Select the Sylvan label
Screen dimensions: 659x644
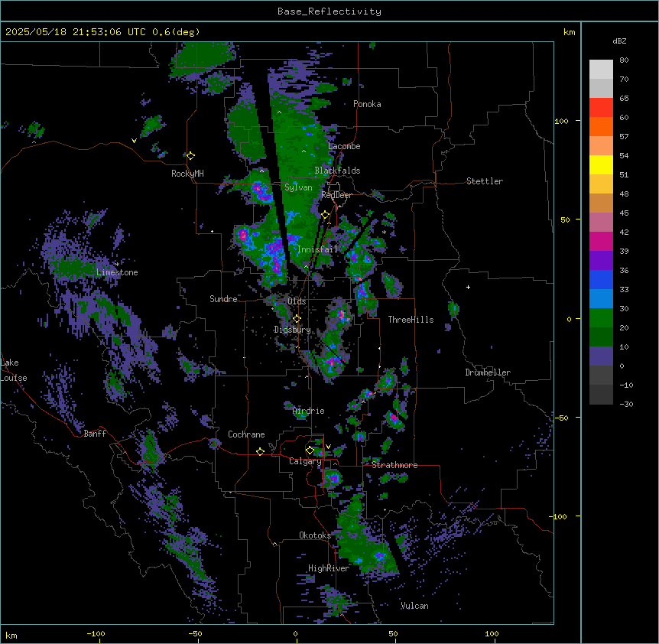pyautogui.click(x=298, y=187)
